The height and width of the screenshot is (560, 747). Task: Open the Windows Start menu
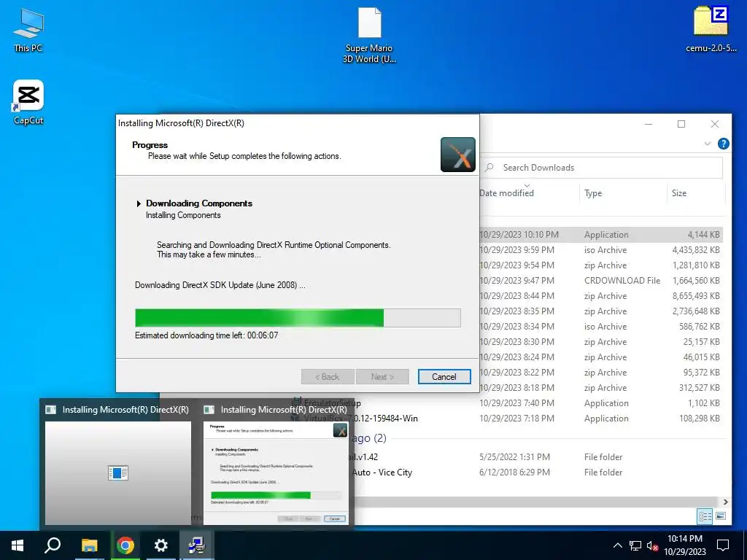click(x=18, y=545)
